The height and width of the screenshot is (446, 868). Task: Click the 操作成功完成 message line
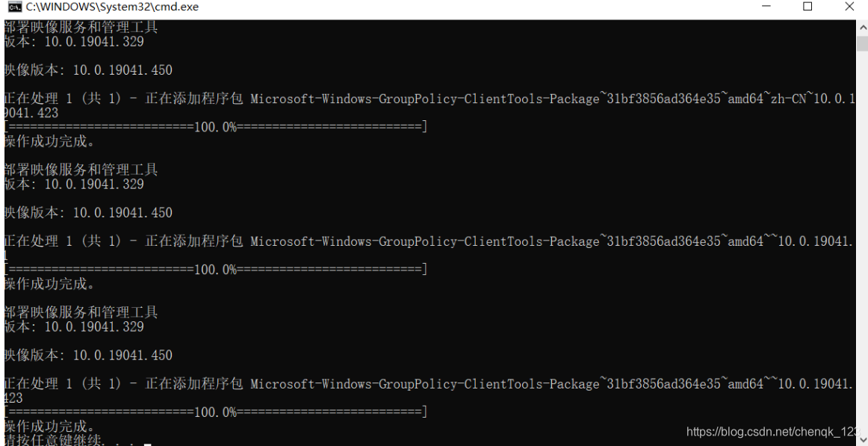click(x=49, y=140)
